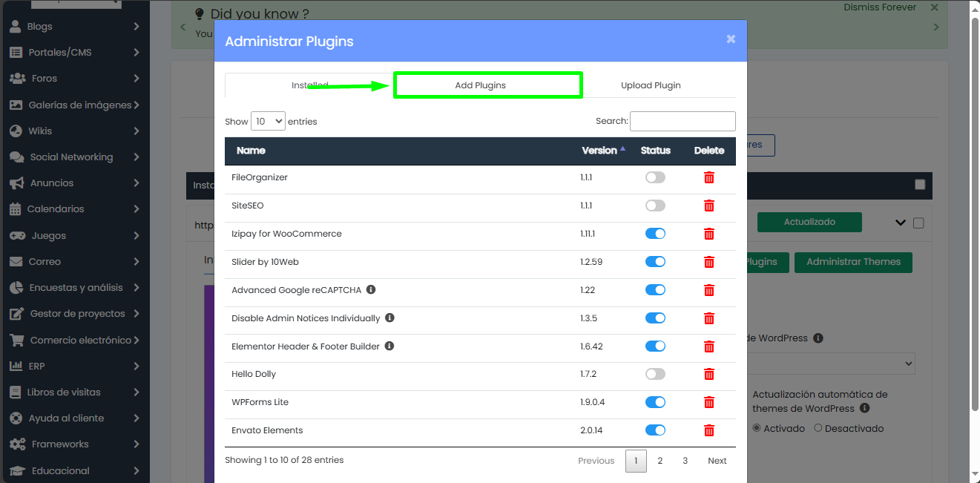
Task: Click the Administrar Themes button
Action: click(853, 262)
